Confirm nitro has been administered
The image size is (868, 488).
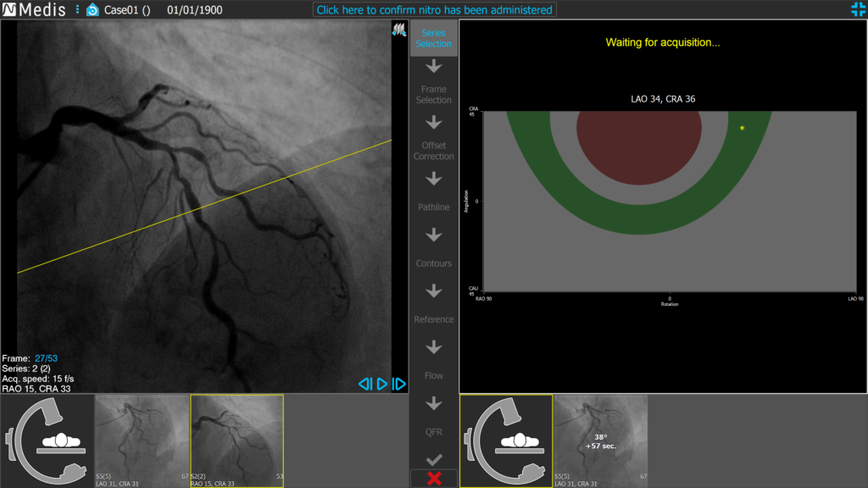click(435, 10)
